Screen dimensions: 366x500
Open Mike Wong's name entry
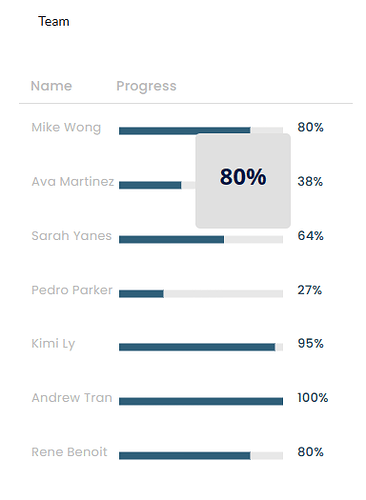tap(66, 128)
